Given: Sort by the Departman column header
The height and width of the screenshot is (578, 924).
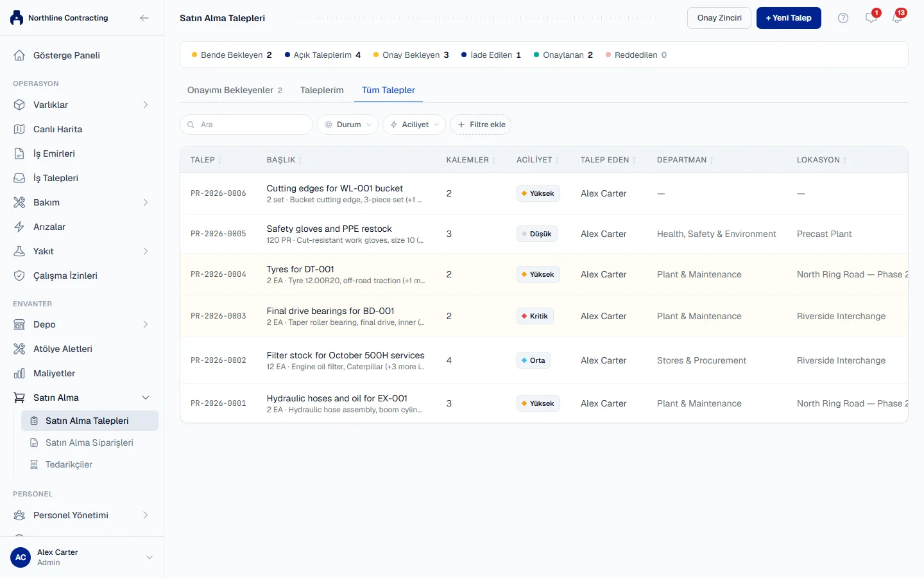Looking at the screenshot, I should click(x=685, y=160).
